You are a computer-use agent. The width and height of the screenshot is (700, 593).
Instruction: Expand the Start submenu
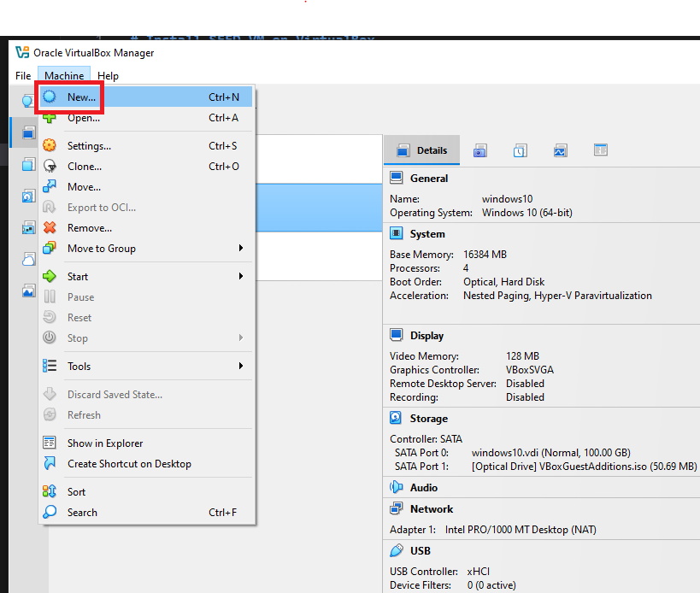[77, 276]
